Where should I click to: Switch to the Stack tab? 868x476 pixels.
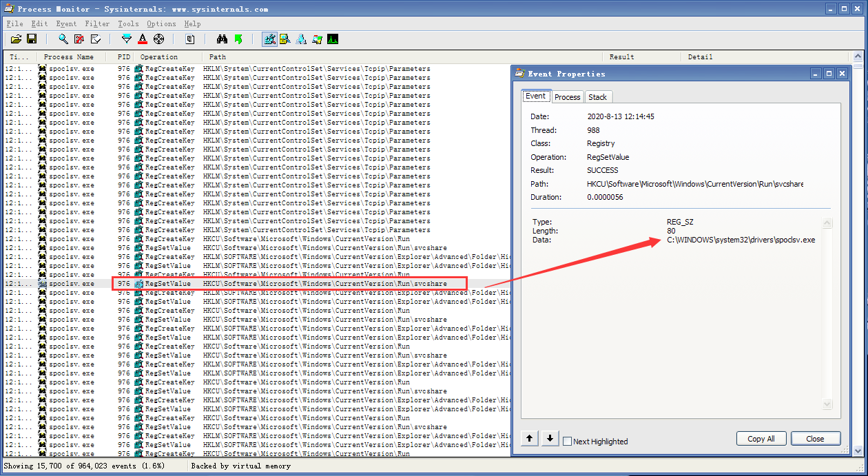pyautogui.click(x=597, y=97)
